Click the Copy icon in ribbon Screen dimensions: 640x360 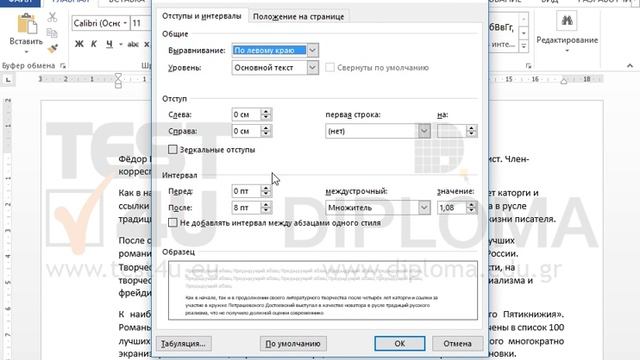(52, 33)
